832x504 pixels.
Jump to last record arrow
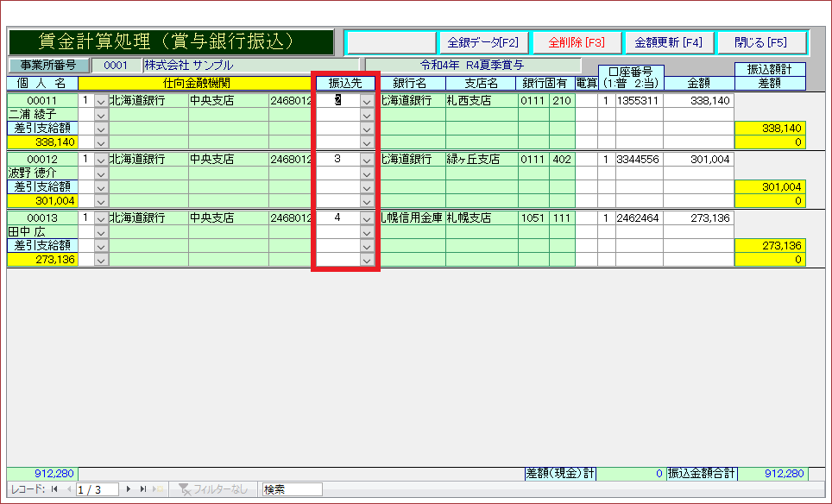pos(143,489)
